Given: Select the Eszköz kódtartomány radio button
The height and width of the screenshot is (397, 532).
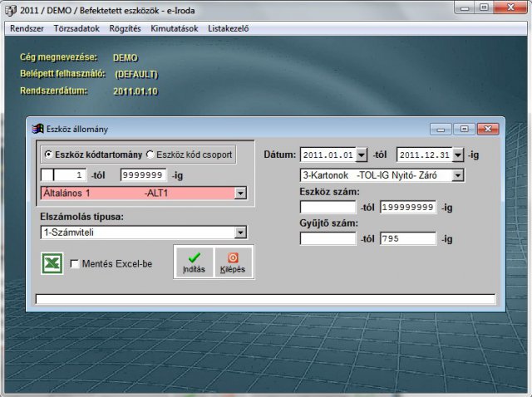Looking at the screenshot, I should coord(48,154).
